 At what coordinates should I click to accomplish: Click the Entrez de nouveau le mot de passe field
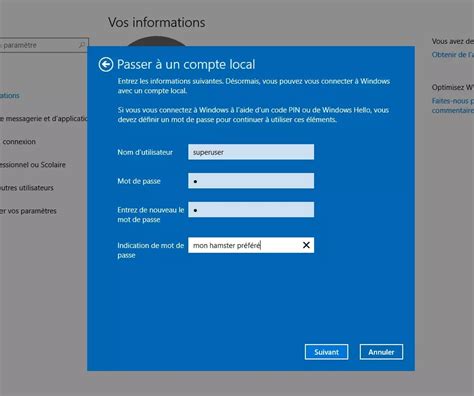[x=251, y=209]
